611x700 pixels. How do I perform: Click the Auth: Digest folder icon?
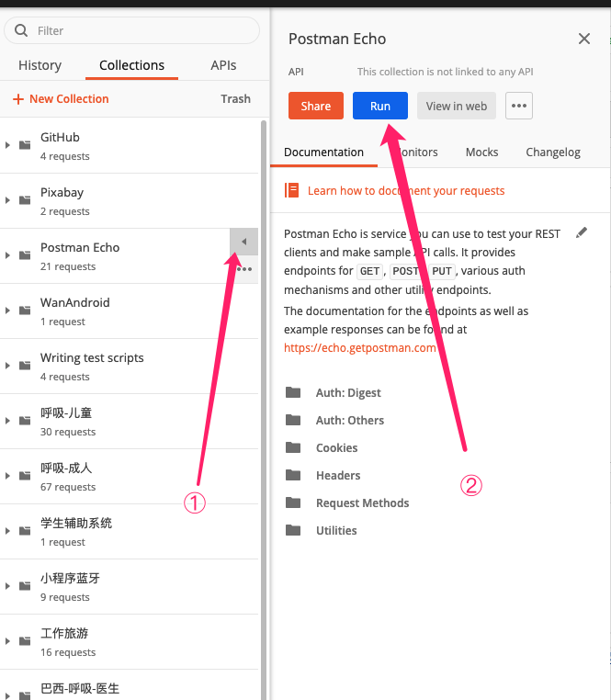293,392
